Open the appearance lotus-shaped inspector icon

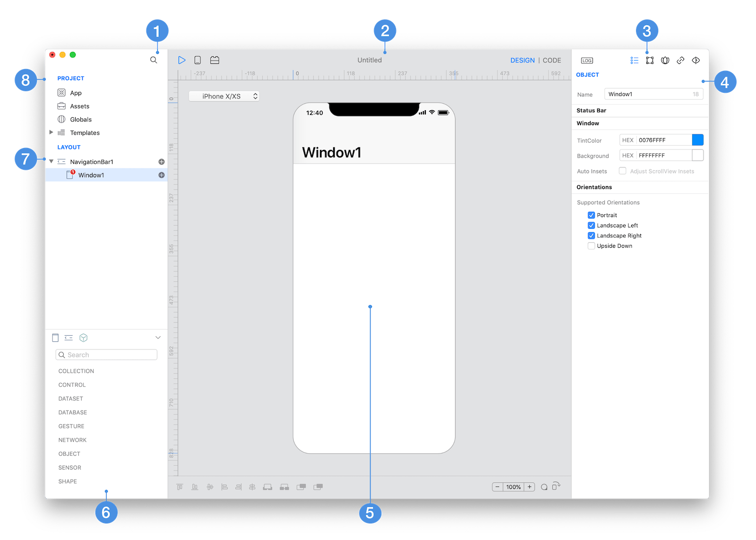665,60
